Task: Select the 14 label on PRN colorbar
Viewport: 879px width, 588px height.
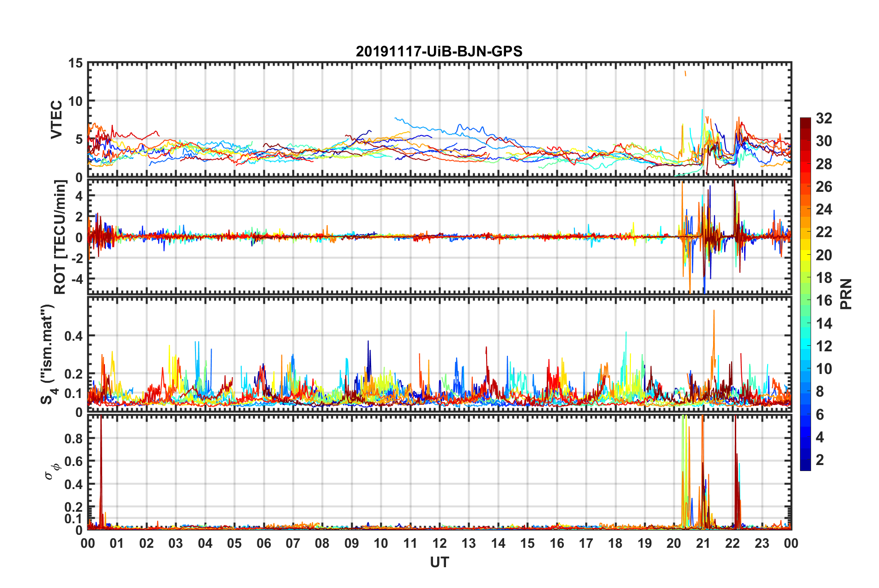Action: (824, 324)
